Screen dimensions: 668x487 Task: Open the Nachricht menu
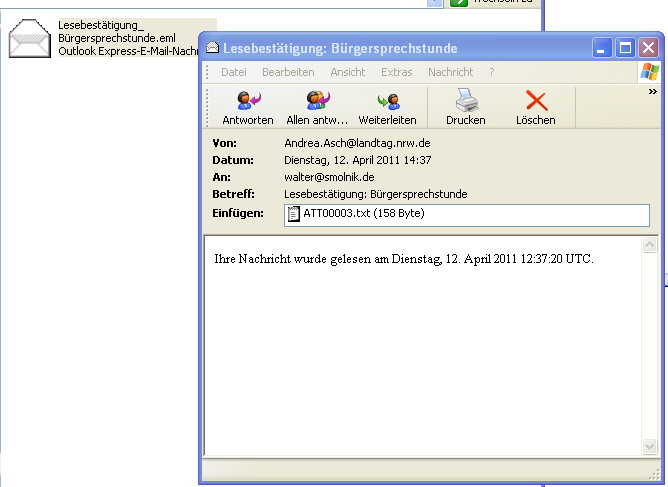tap(450, 72)
